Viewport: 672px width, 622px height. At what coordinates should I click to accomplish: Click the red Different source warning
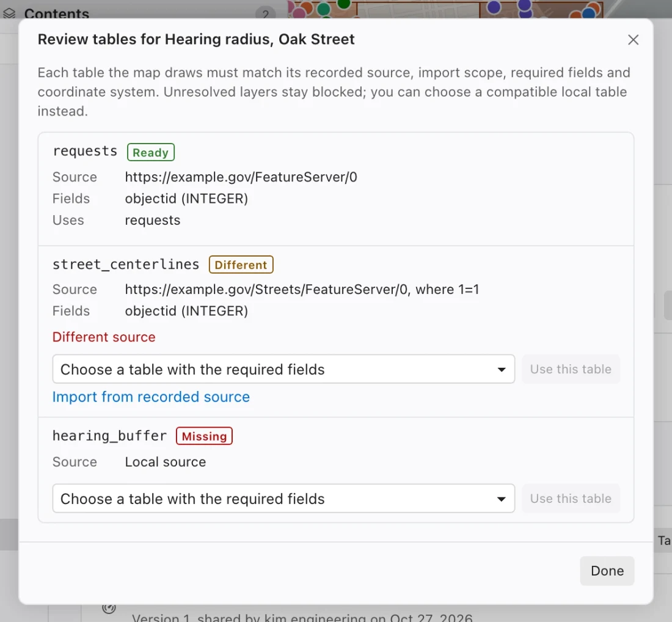[104, 337]
